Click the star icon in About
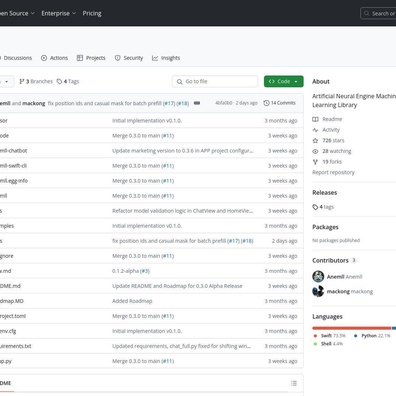Image resolution: width=396 pixels, height=396 pixels. [x=315, y=140]
